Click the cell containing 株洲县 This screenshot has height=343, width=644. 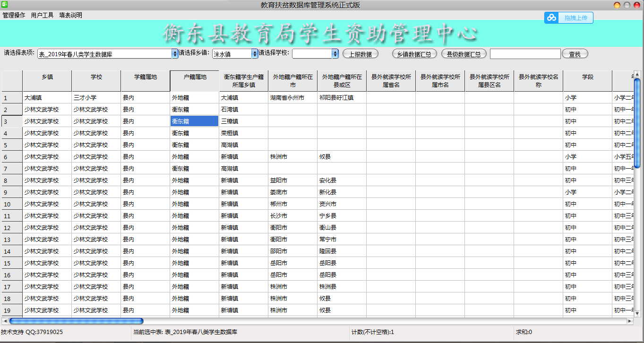click(x=342, y=287)
